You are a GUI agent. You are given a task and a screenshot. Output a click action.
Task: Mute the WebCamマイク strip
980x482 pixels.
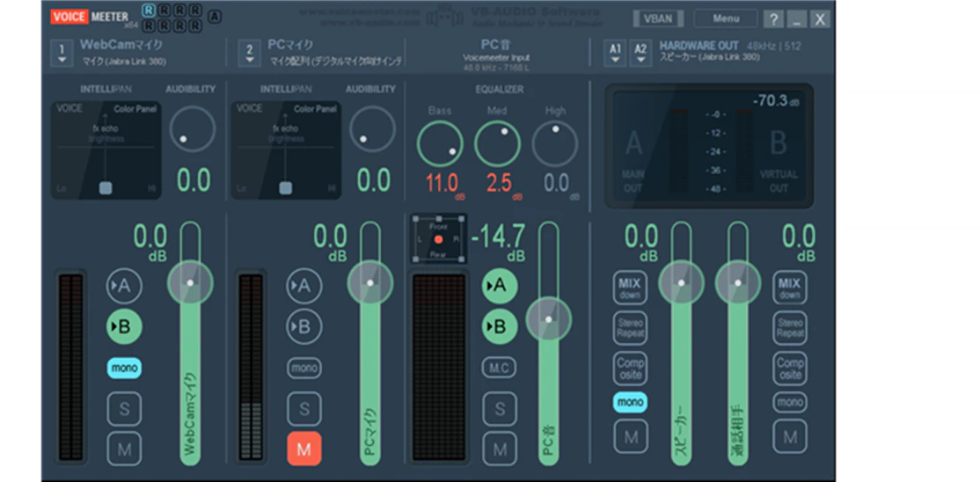click(x=124, y=449)
